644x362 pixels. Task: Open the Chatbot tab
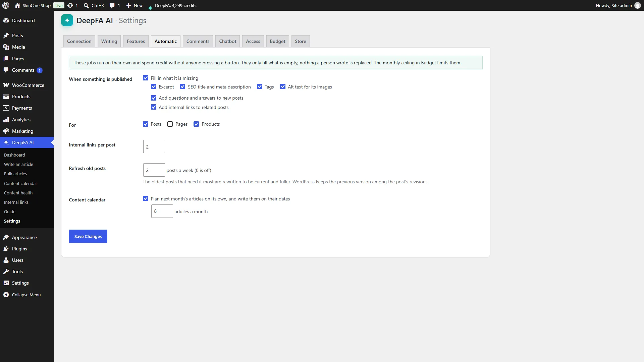(228, 41)
